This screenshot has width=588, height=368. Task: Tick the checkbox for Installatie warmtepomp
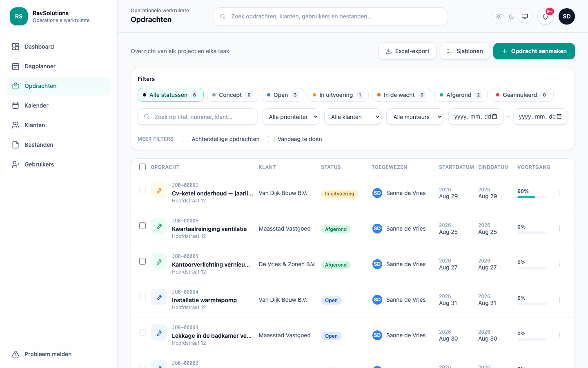point(143,297)
